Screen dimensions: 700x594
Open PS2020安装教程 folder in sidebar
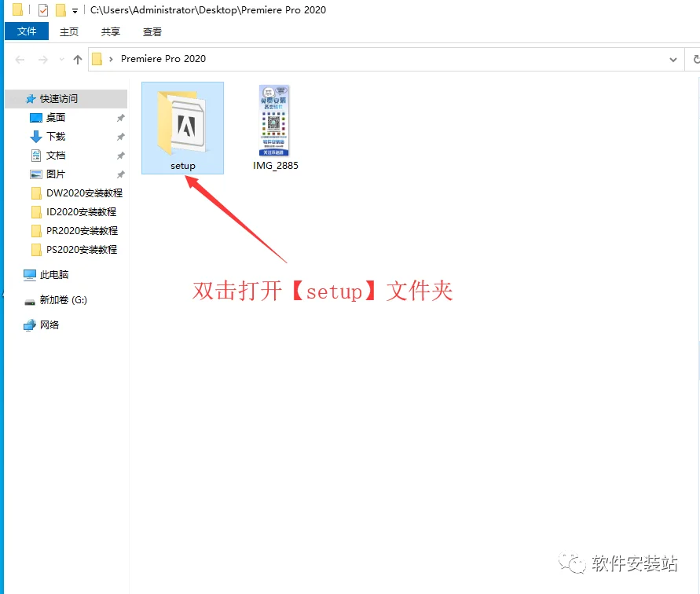click(x=81, y=250)
